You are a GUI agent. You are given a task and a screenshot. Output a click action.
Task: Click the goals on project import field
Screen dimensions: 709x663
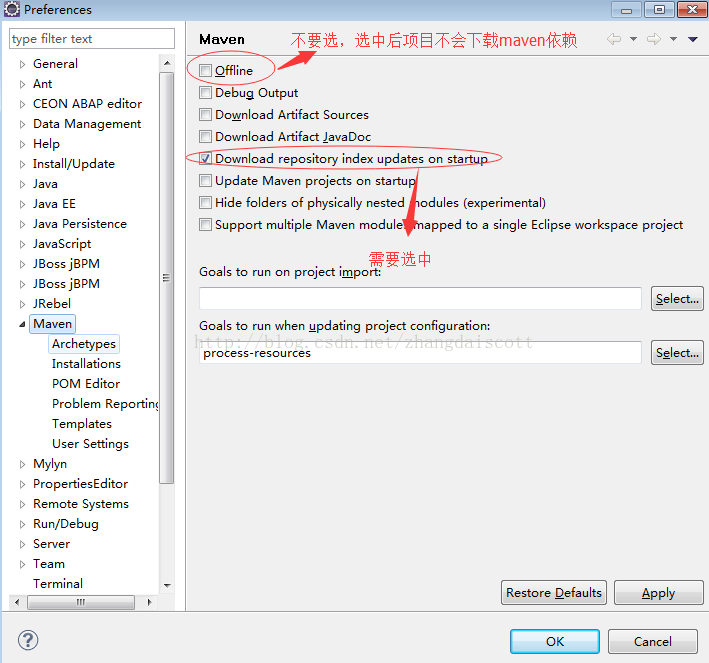(420, 298)
